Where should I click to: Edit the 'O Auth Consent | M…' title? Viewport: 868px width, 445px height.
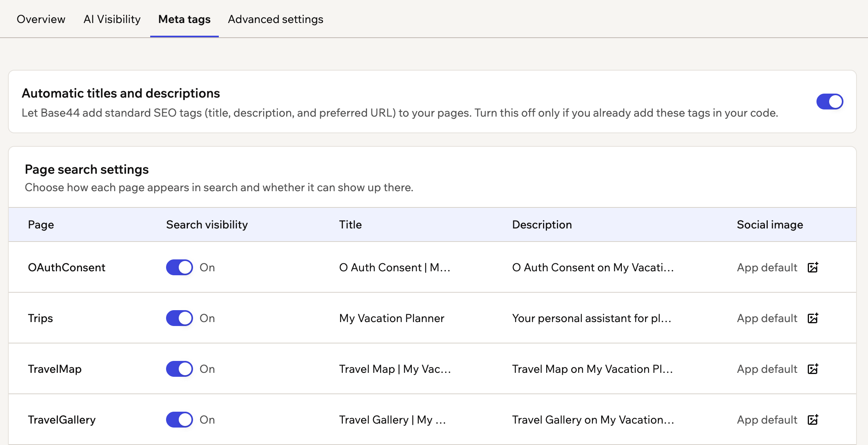[395, 267]
